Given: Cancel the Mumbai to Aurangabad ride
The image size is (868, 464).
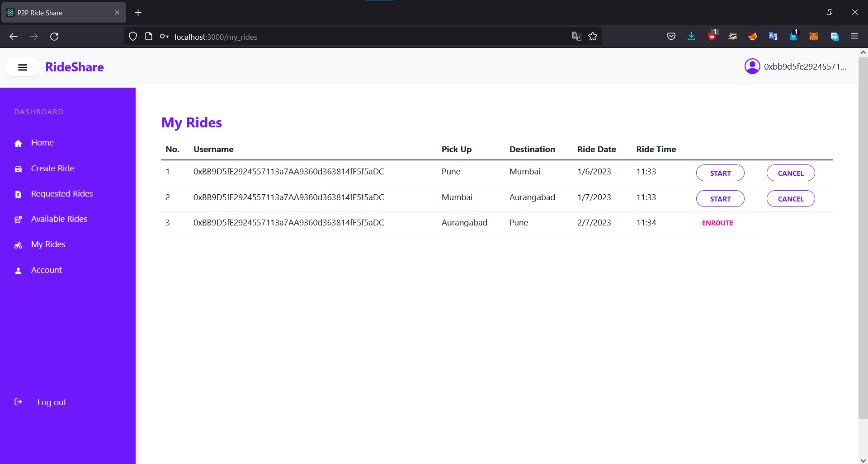Looking at the screenshot, I should click(791, 199).
